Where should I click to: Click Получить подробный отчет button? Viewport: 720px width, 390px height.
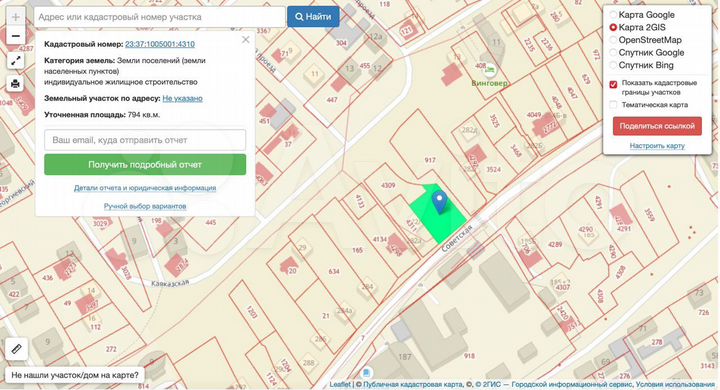click(145, 164)
